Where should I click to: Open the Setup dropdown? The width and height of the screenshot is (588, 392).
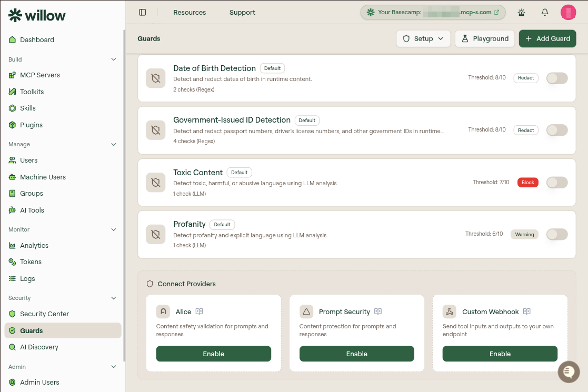[x=423, y=38]
